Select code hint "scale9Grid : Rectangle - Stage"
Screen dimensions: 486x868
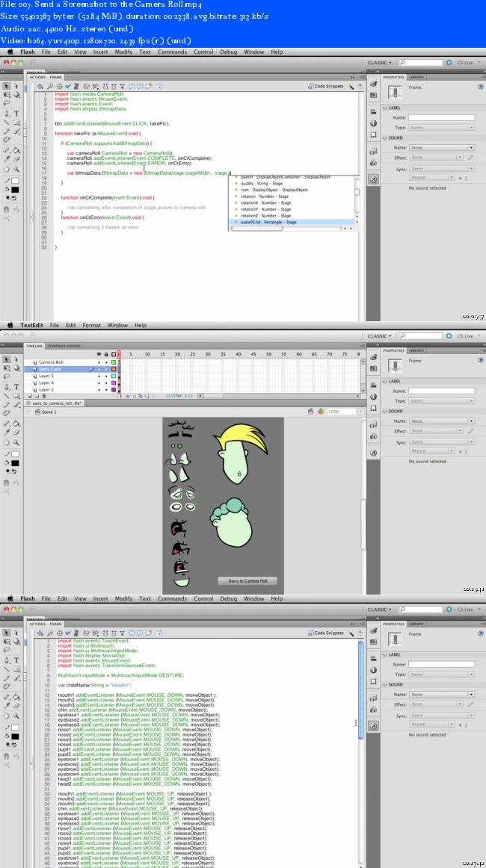tap(292, 222)
